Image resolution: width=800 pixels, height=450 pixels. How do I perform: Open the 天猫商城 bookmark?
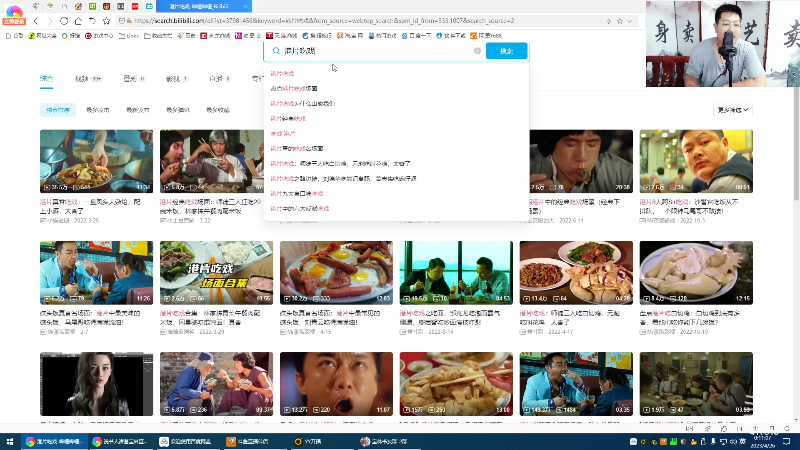click(281, 36)
